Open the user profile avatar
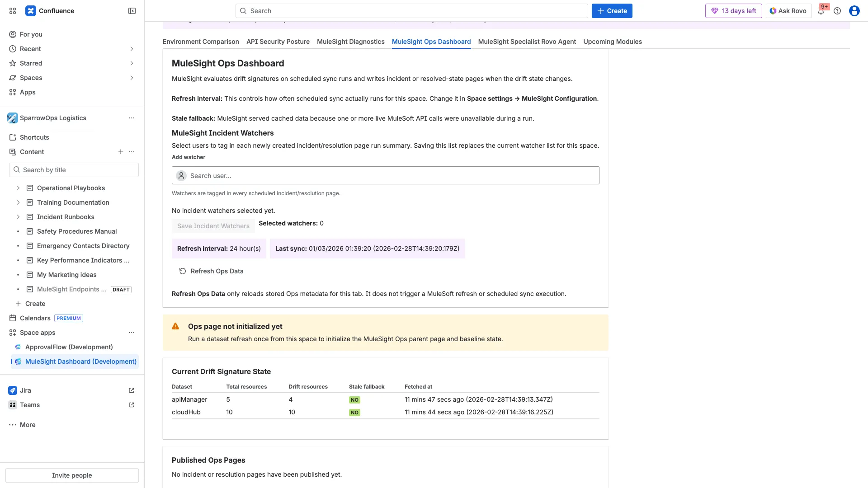Viewport: 868px width, 488px height. pyautogui.click(x=854, y=11)
